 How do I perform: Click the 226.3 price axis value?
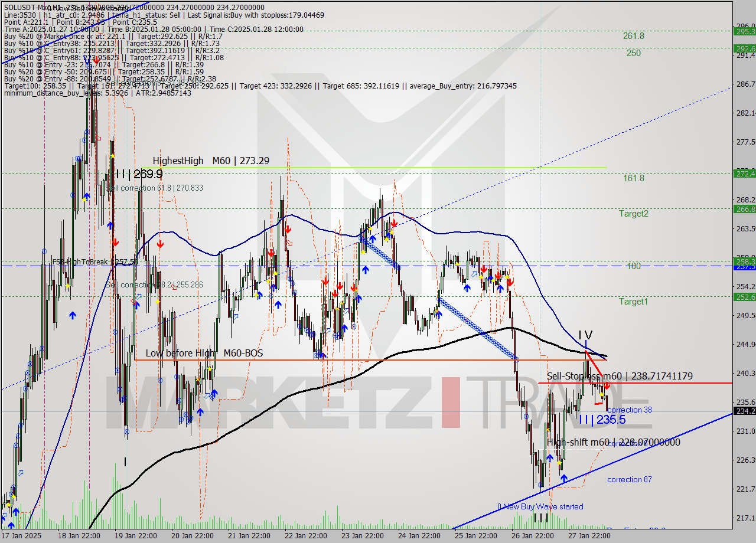click(745, 460)
